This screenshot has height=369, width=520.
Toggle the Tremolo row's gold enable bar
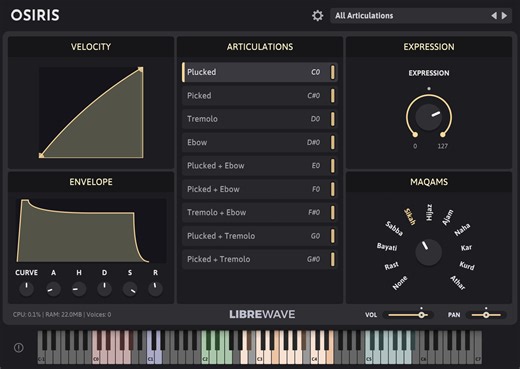[x=332, y=119]
